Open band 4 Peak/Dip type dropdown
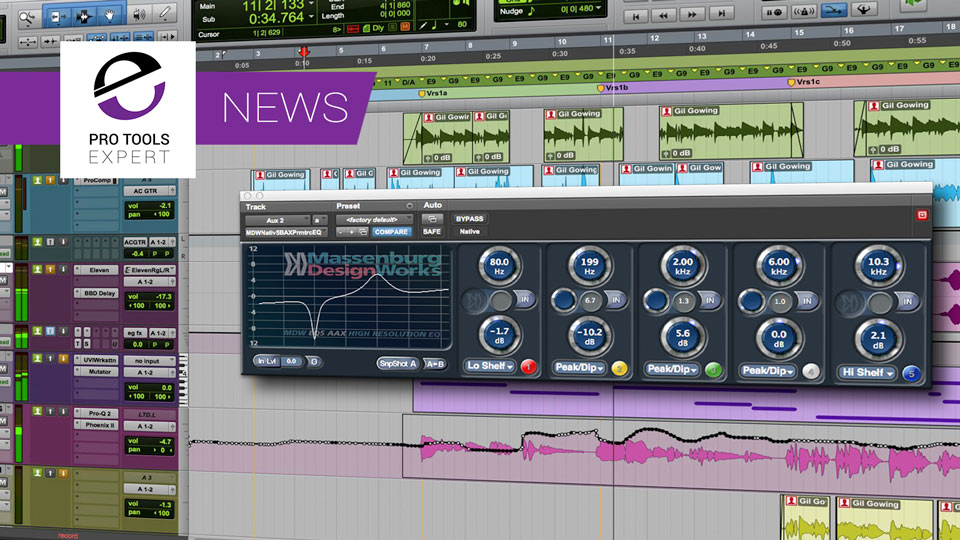 coord(767,371)
